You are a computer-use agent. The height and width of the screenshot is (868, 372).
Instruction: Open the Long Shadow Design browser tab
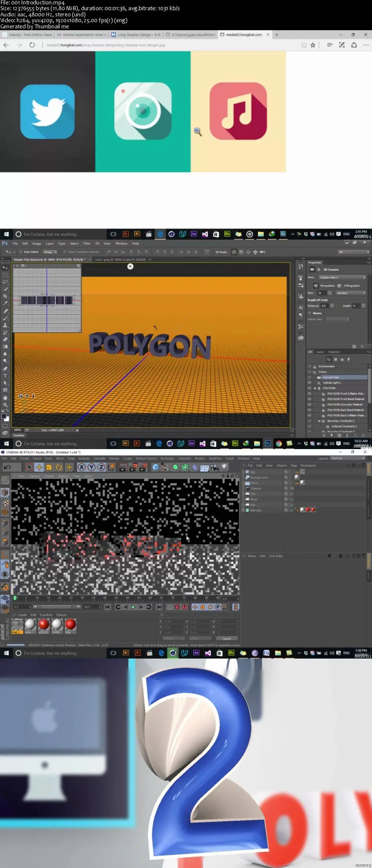(x=136, y=35)
